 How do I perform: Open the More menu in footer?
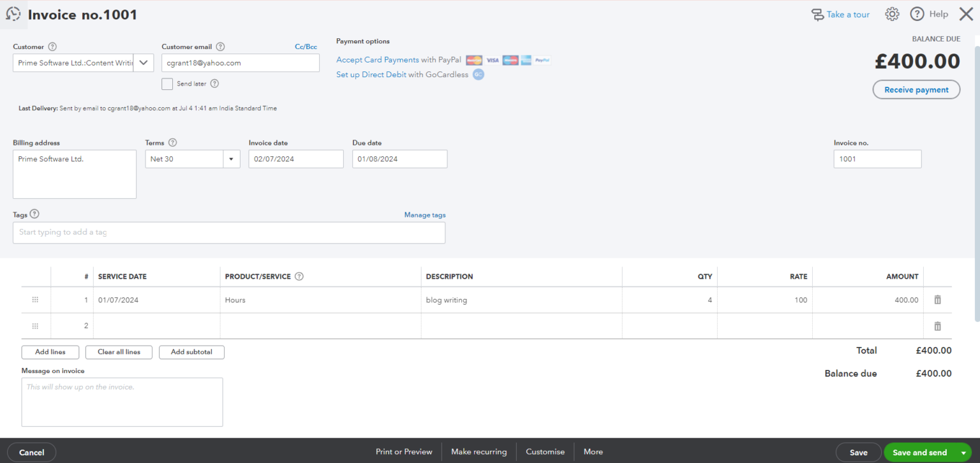pyautogui.click(x=593, y=452)
